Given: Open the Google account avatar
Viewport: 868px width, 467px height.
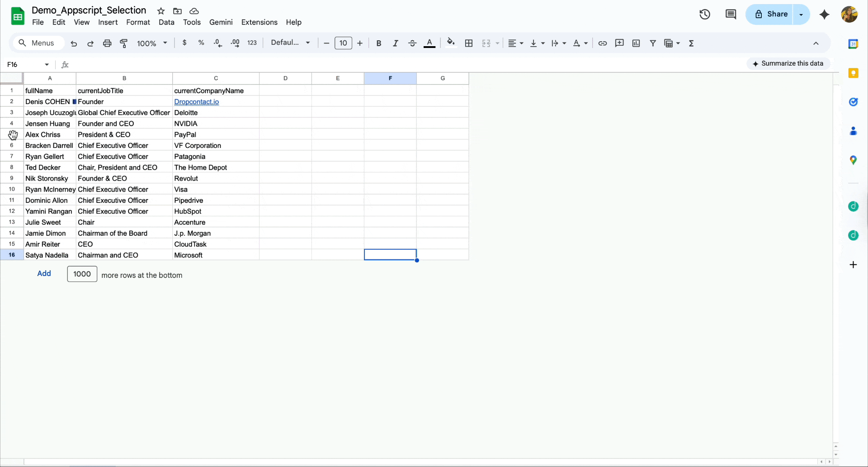Looking at the screenshot, I should [x=849, y=14].
